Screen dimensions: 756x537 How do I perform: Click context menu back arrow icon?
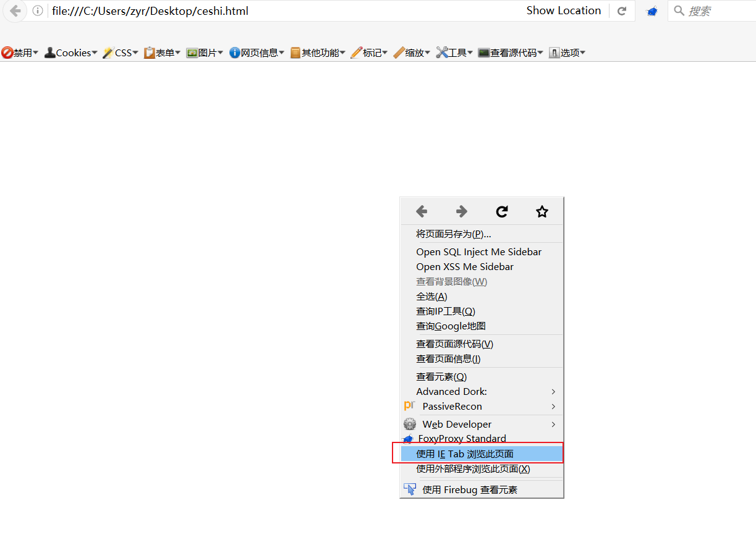(422, 212)
